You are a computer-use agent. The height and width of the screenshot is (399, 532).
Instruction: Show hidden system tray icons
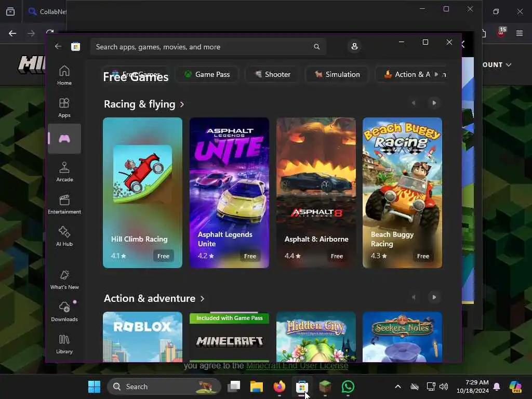397,387
